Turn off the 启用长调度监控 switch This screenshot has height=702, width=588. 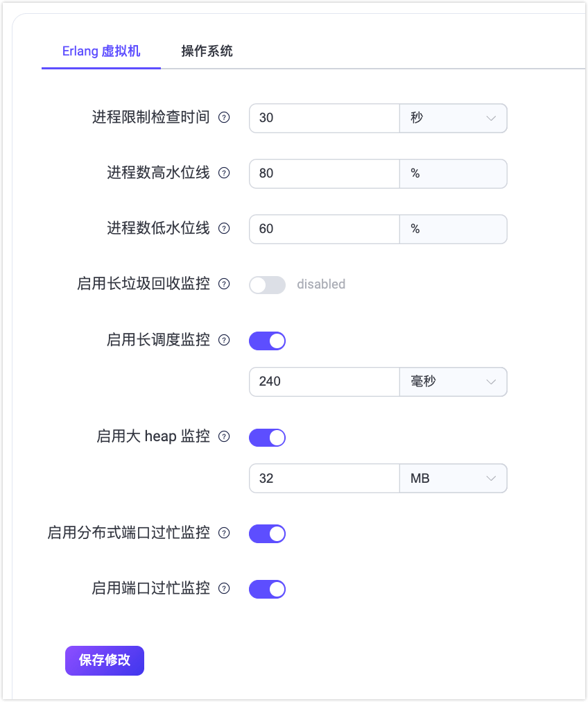tap(267, 341)
